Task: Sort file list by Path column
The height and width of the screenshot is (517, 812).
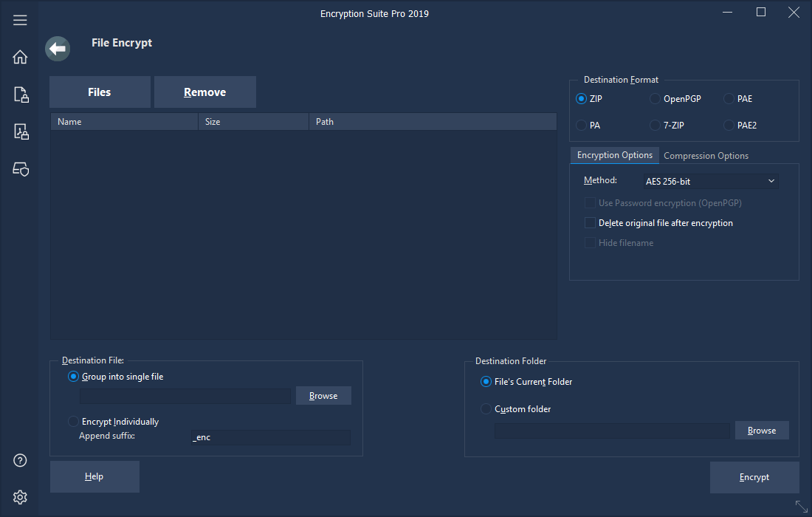Action: 433,122
